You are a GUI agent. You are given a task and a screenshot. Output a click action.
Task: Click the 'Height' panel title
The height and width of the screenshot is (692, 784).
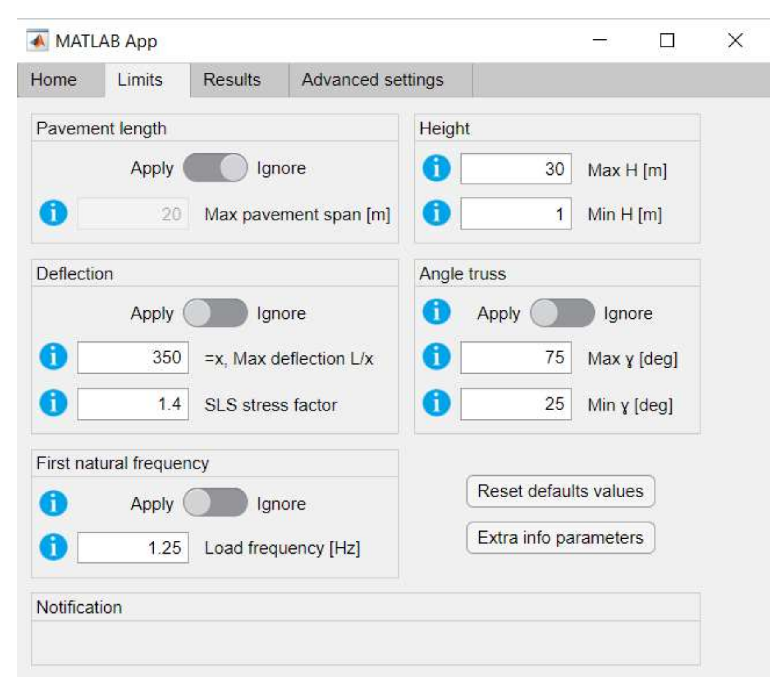click(x=444, y=128)
